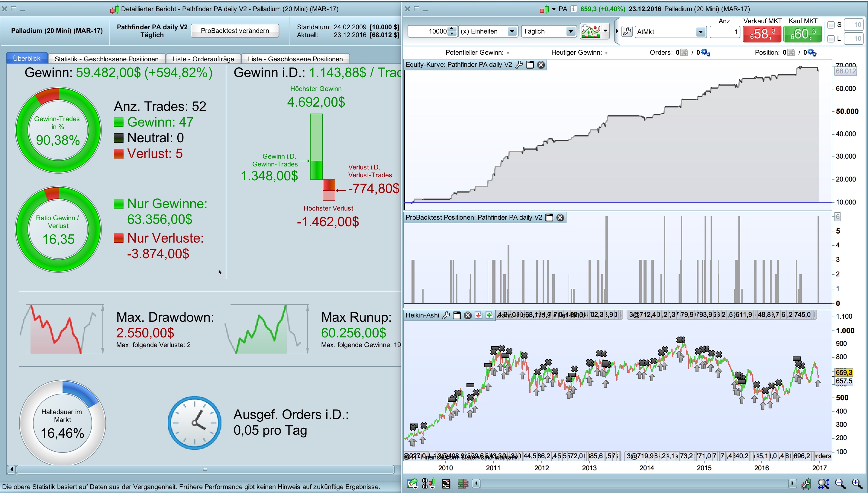Image resolution: width=868 pixels, height=493 pixels.
Task: Open the Liste - Orderaufträge tab
Action: 203,59
